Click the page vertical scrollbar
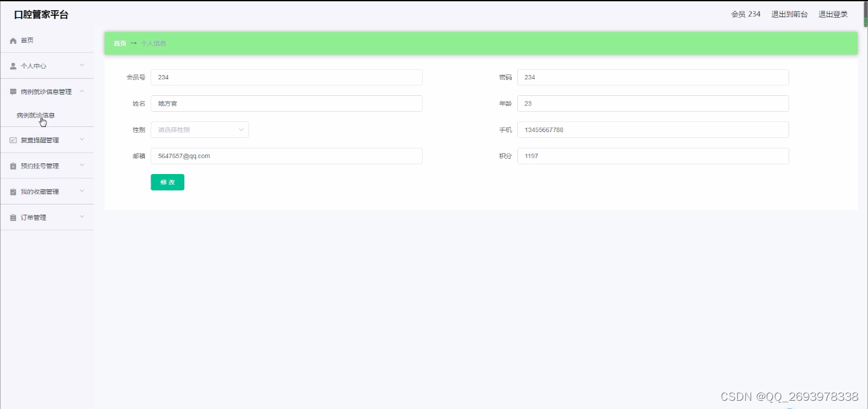868x409 pixels. click(x=865, y=13)
